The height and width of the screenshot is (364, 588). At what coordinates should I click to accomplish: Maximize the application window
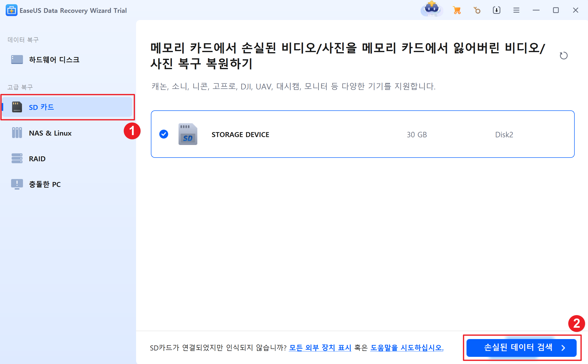pos(556,10)
